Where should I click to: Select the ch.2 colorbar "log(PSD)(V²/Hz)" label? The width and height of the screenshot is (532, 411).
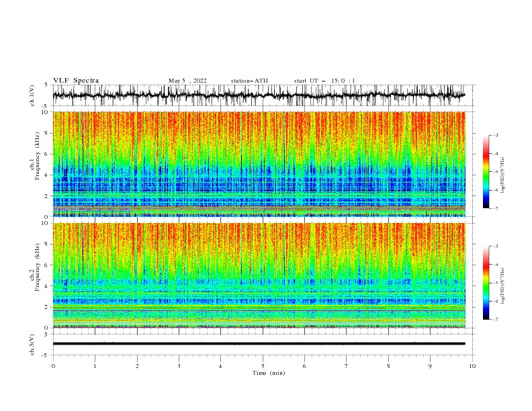(503, 286)
